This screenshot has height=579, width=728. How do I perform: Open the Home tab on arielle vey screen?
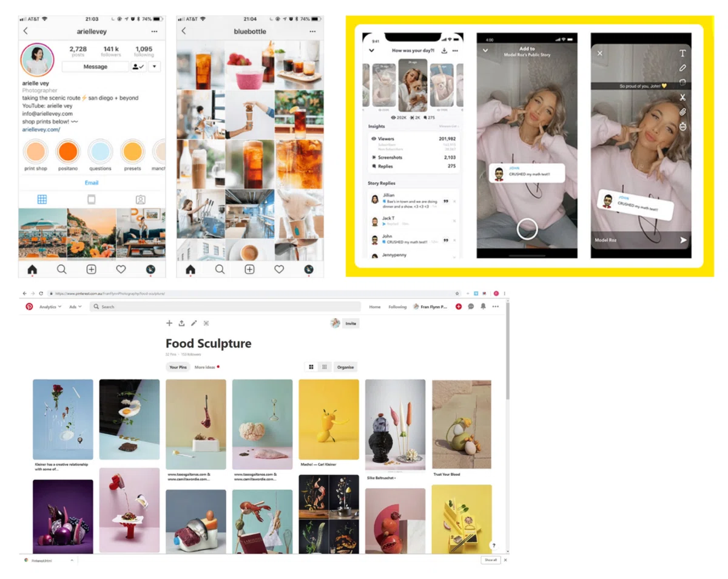32,269
